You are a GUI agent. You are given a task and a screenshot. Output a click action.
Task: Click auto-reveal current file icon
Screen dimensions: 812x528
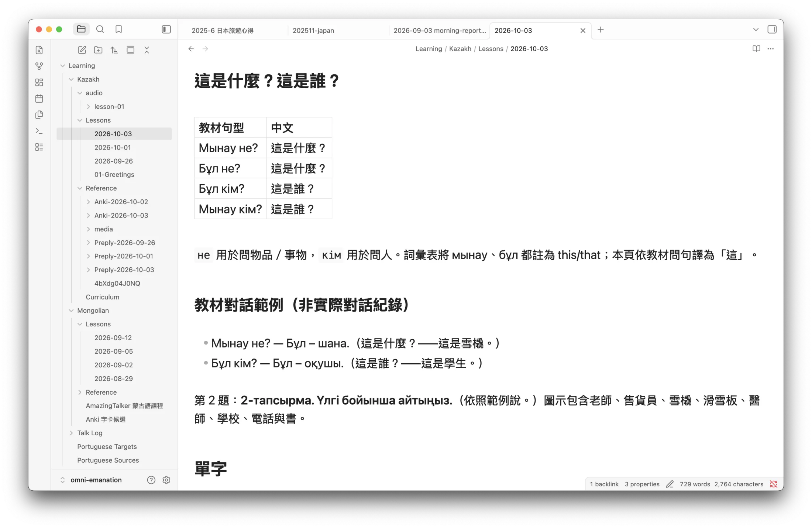131,50
